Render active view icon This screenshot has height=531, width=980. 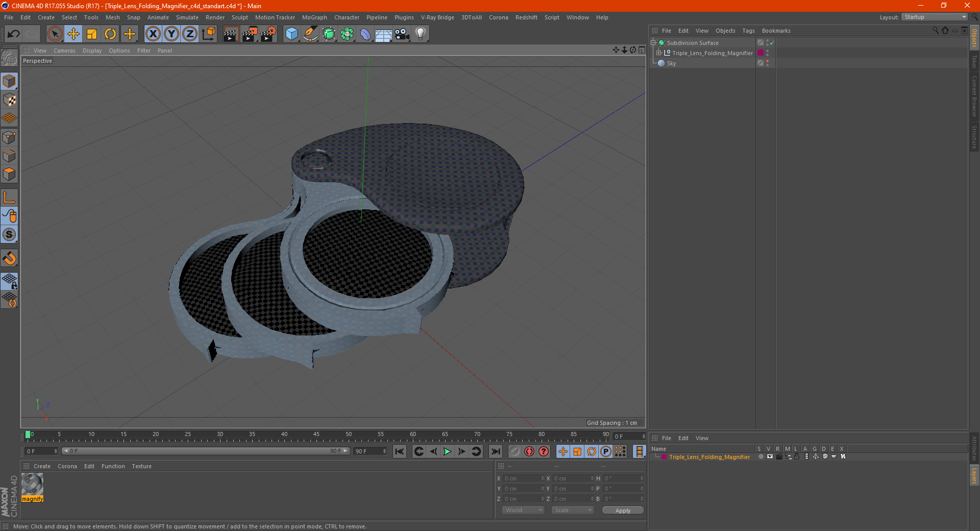[x=231, y=34]
